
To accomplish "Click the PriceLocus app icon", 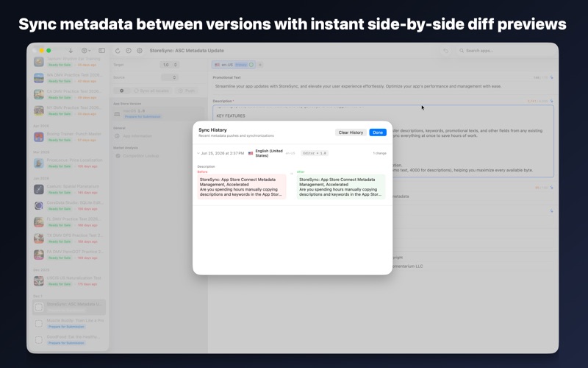I will [39, 163].
